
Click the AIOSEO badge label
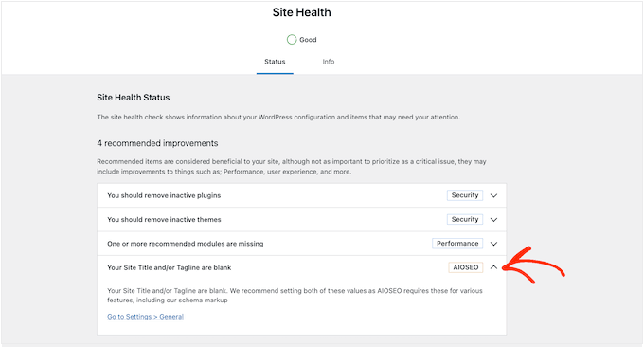coord(466,267)
